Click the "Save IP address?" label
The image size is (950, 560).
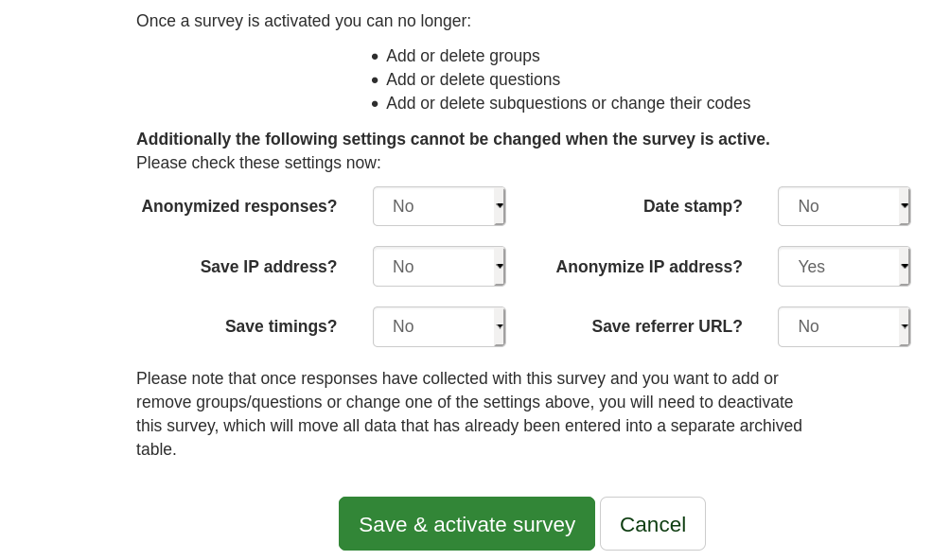(x=269, y=267)
